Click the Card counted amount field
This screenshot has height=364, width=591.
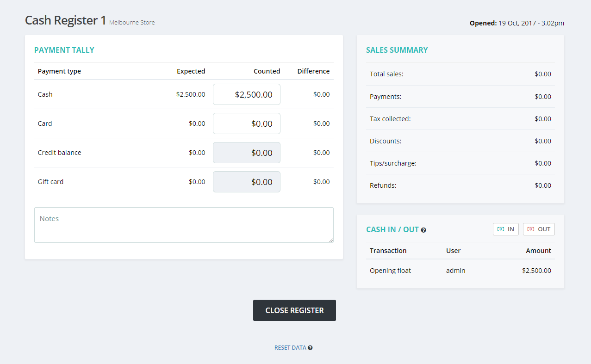pyautogui.click(x=246, y=123)
